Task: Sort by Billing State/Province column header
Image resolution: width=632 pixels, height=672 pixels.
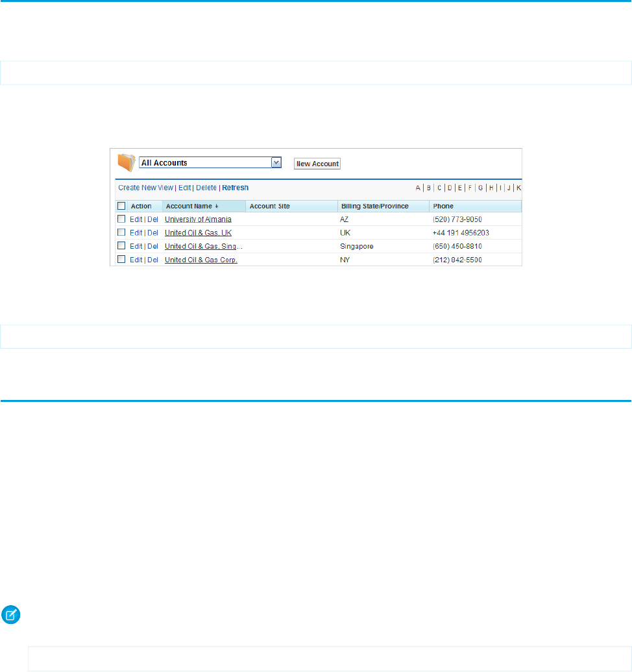Action: click(x=383, y=206)
